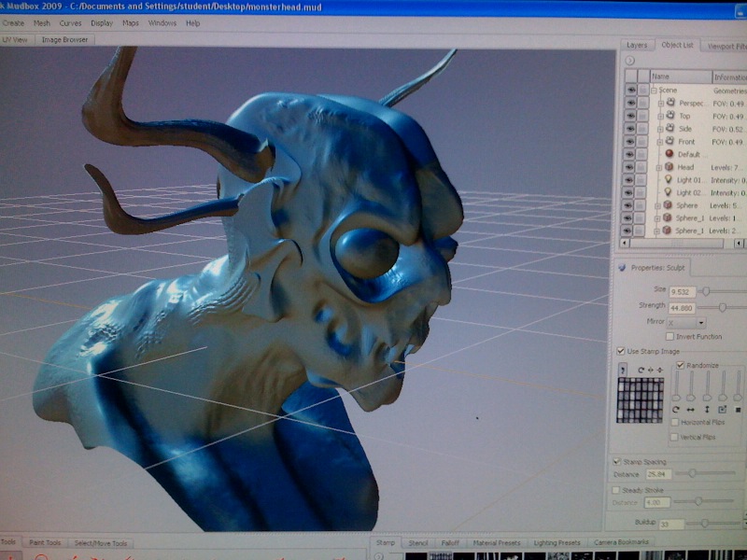747x560 pixels.
Task: Click the Front camera icon in list
Action: [x=670, y=142]
